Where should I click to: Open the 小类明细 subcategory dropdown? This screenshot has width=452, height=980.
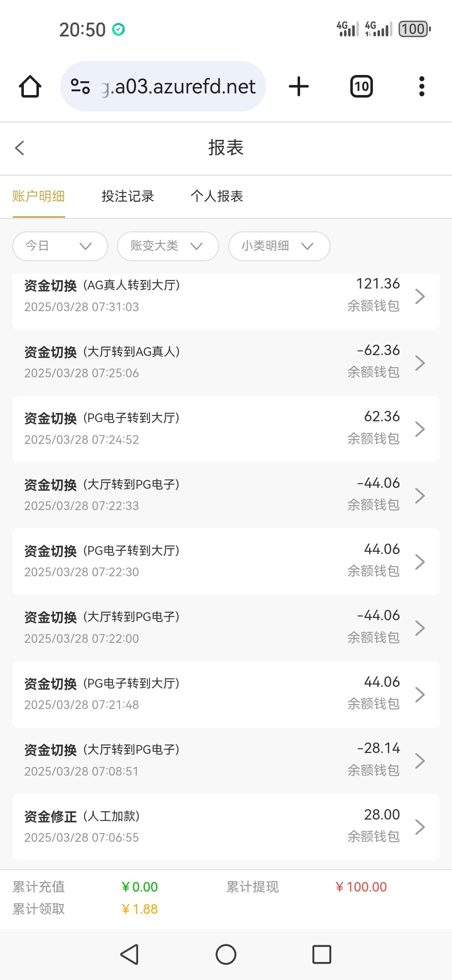point(279,246)
